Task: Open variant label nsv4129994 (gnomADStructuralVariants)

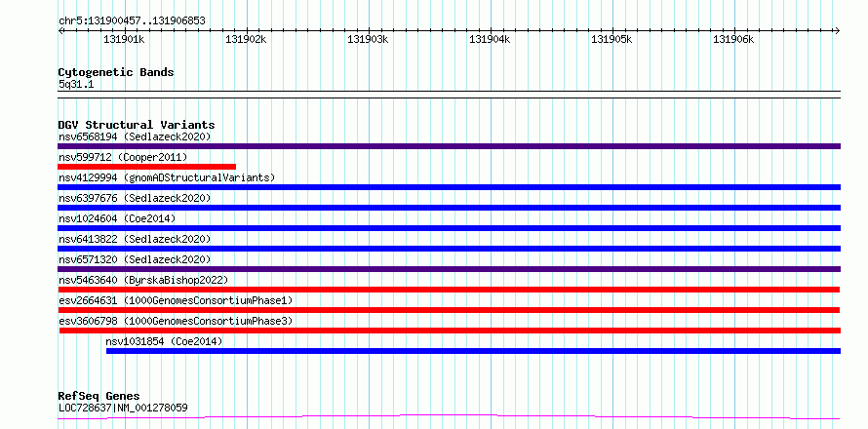Action: (x=167, y=177)
